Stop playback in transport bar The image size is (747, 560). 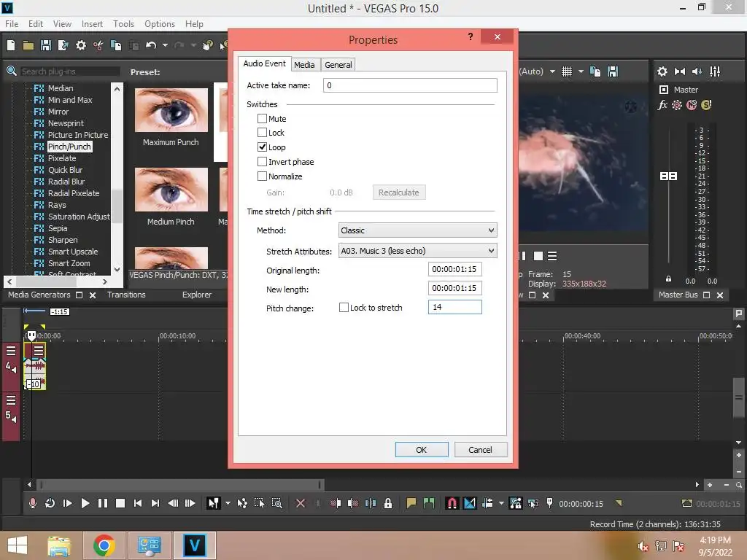120,503
